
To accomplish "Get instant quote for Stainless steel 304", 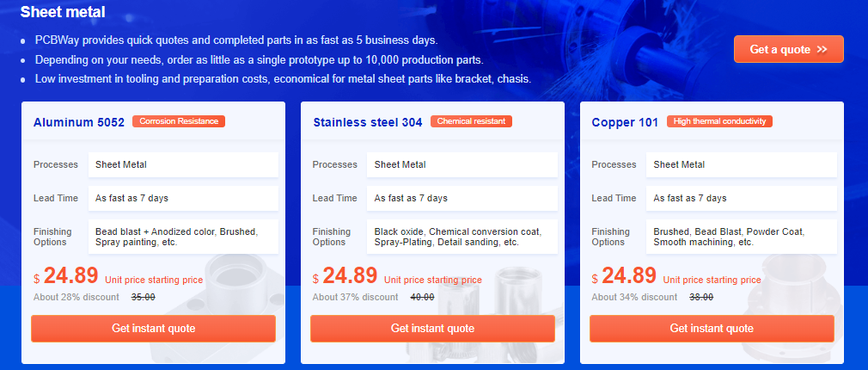I will pyautogui.click(x=432, y=329).
